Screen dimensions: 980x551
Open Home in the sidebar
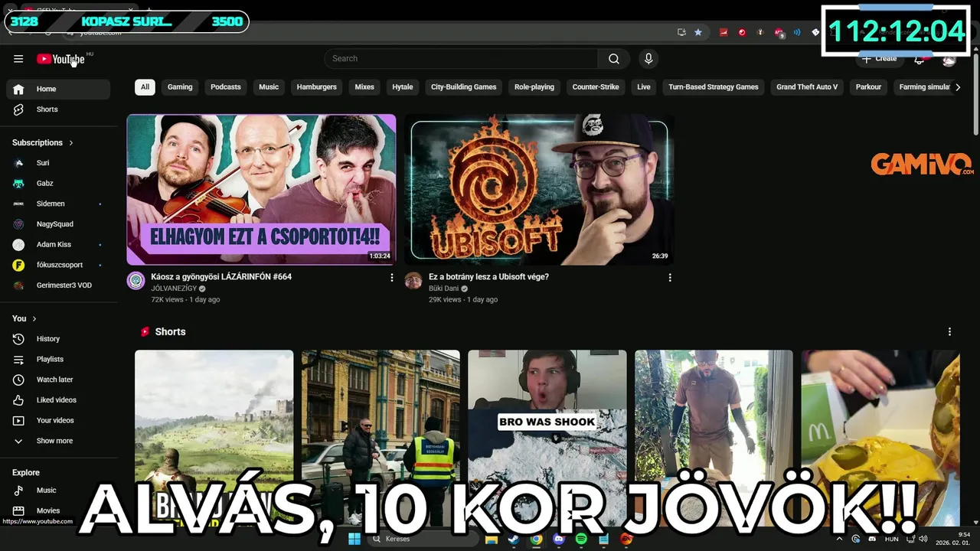(58, 89)
